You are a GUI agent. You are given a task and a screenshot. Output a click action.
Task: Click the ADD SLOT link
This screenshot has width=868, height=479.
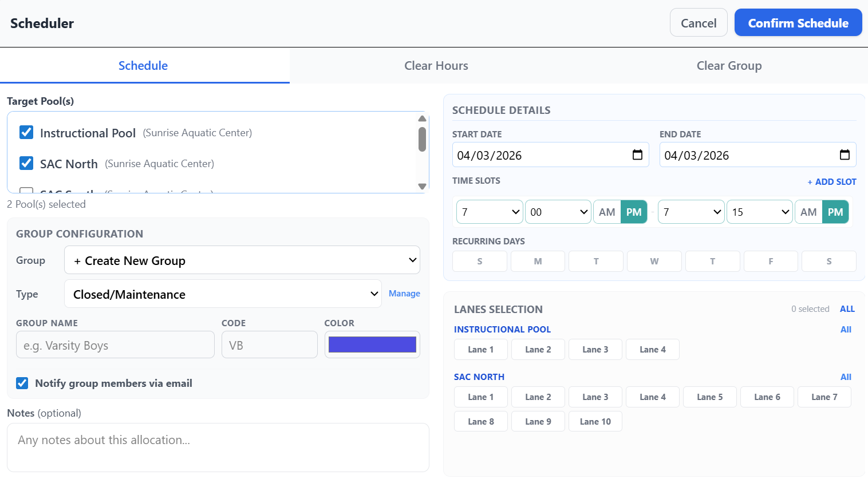pos(831,181)
